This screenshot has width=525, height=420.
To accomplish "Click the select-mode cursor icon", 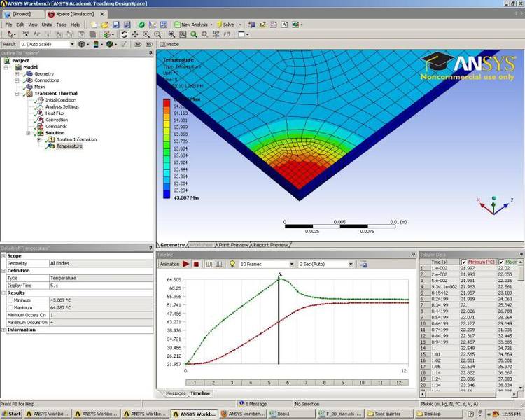I will [x=10, y=34].
